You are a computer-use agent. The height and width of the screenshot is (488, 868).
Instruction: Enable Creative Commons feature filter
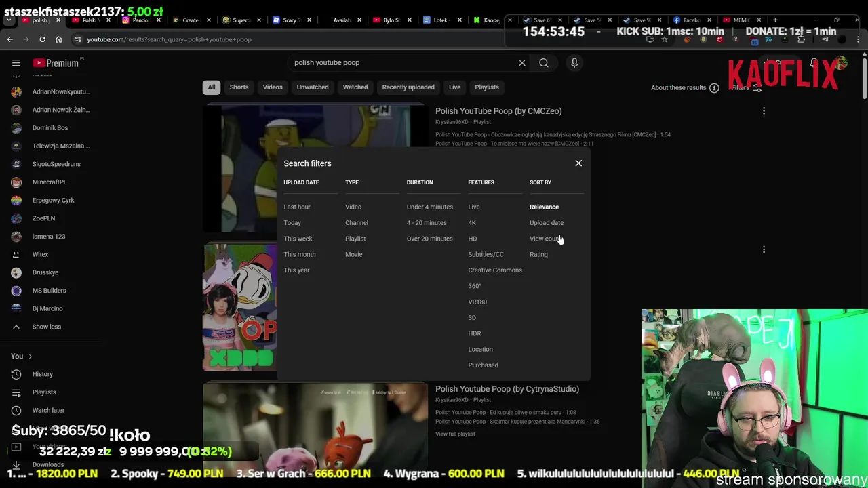495,270
